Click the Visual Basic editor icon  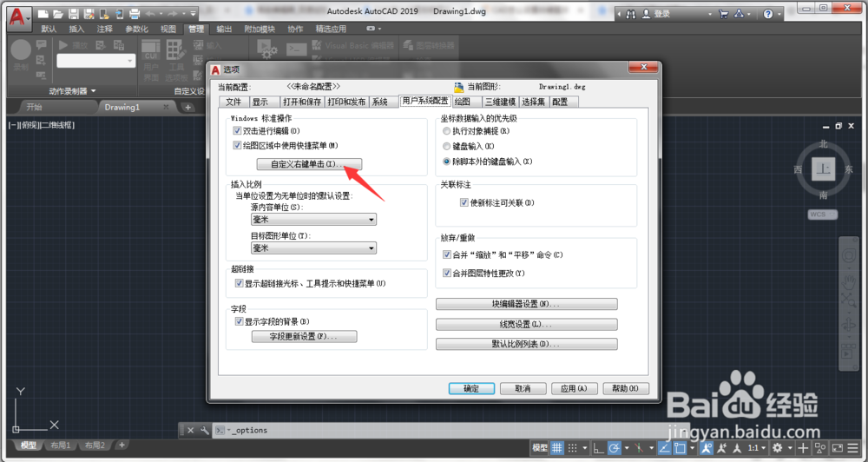coord(317,45)
